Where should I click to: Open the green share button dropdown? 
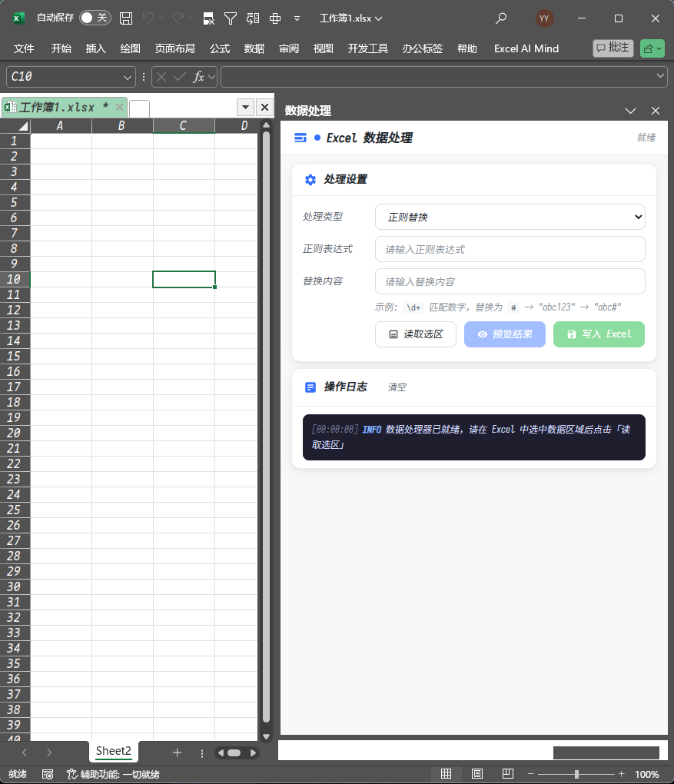coord(652,48)
